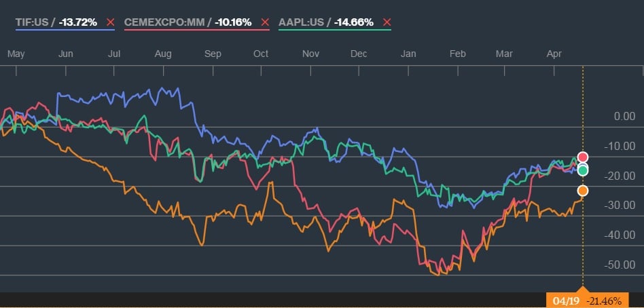The height and width of the screenshot is (308, 644).
Task: Click Apr on the month axis
Action: click(x=554, y=54)
